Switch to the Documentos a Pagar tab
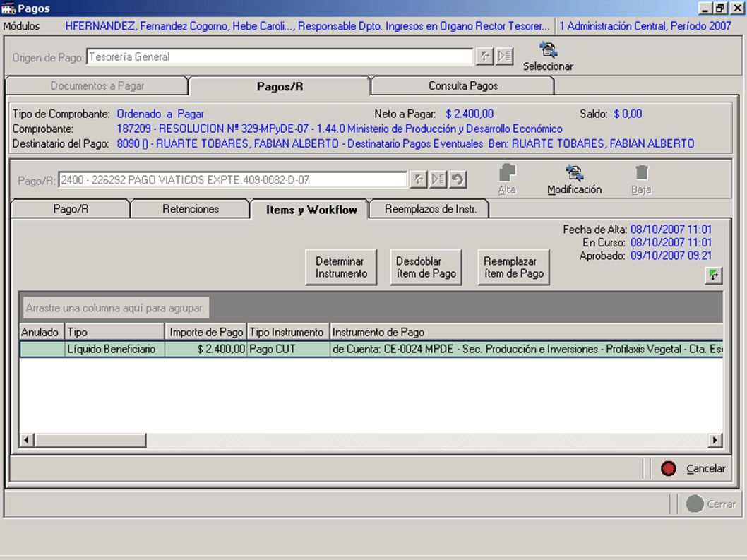Viewport: 747px width, 560px height. [x=97, y=85]
